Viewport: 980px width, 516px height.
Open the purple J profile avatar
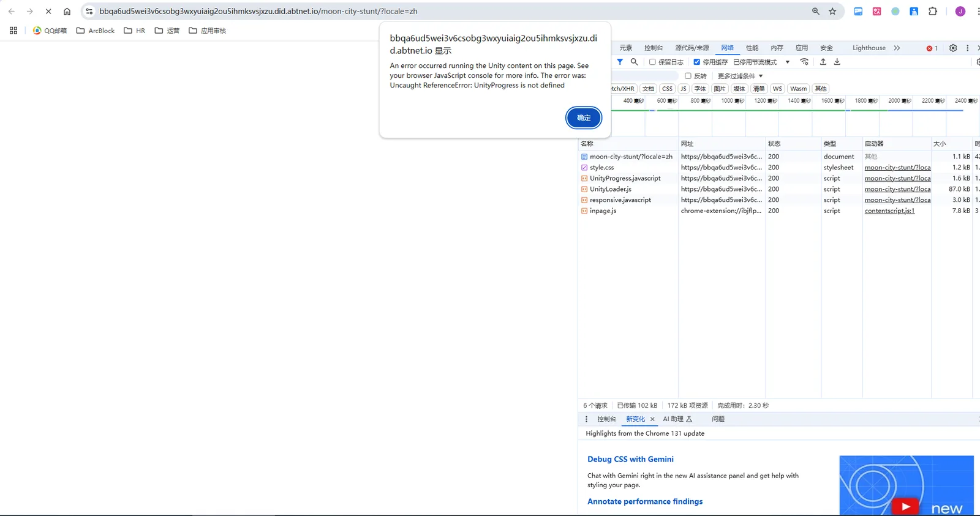click(960, 11)
